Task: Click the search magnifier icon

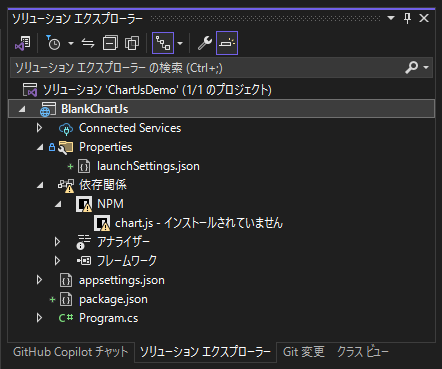Action: [412, 67]
